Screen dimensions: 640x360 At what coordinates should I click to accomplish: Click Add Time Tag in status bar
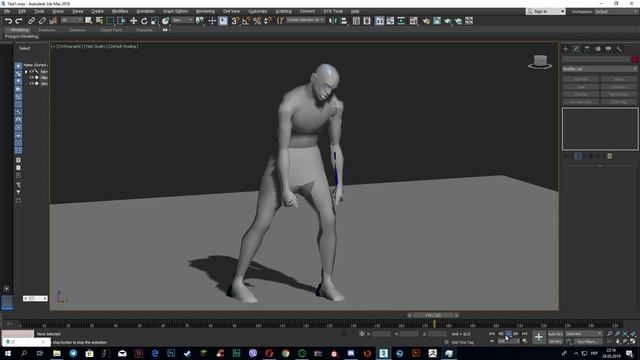pyautogui.click(x=462, y=342)
